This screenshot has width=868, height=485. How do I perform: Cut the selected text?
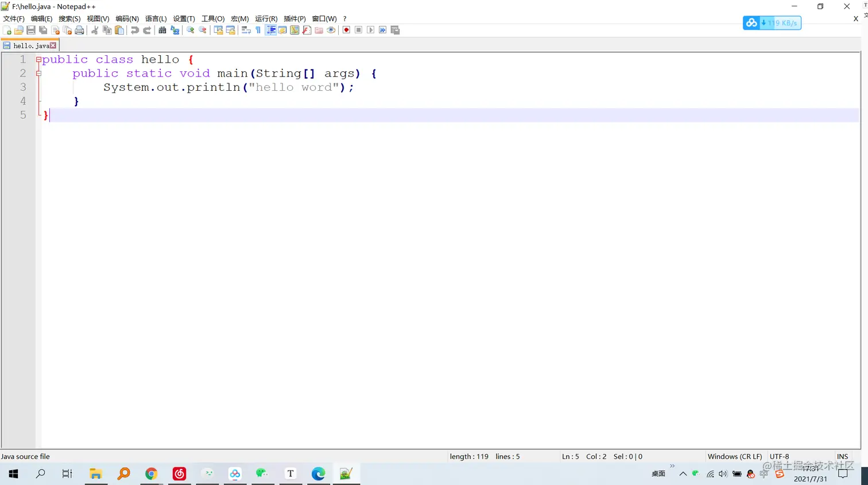[94, 30]
